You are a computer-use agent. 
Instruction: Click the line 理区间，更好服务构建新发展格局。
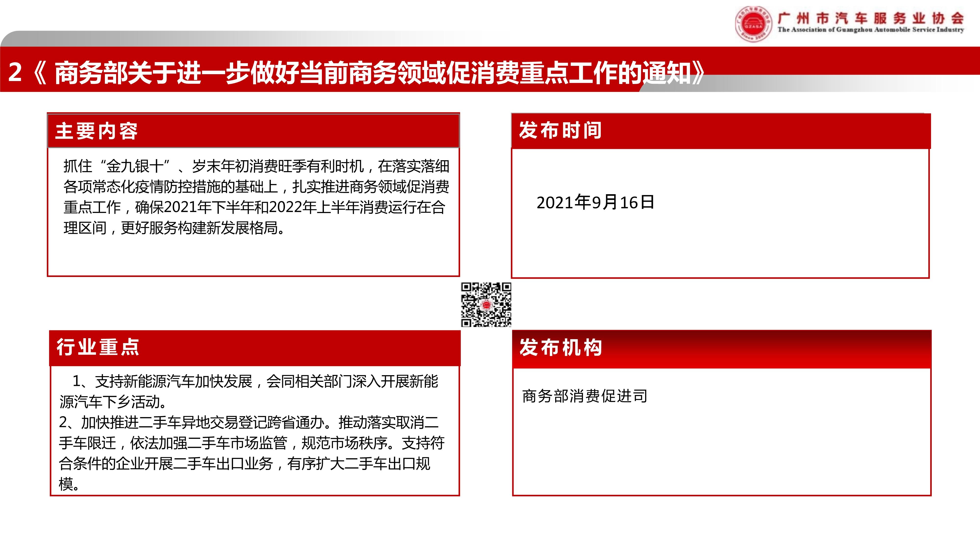click(x=174, y=228)
